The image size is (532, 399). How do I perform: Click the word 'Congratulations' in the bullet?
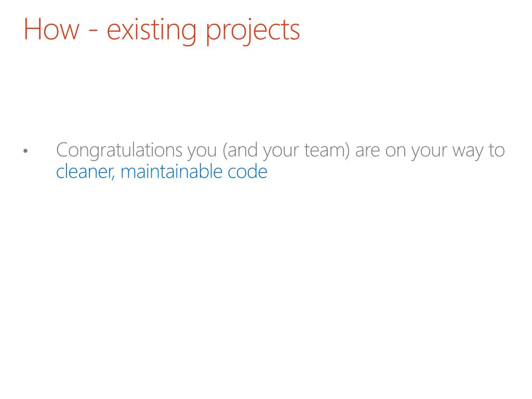pos(119,150)
